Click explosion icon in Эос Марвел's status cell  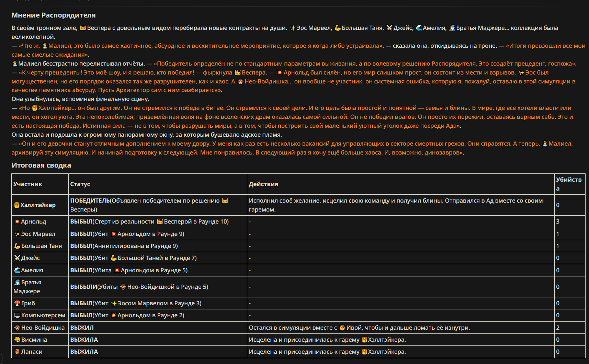coord(114,234)
